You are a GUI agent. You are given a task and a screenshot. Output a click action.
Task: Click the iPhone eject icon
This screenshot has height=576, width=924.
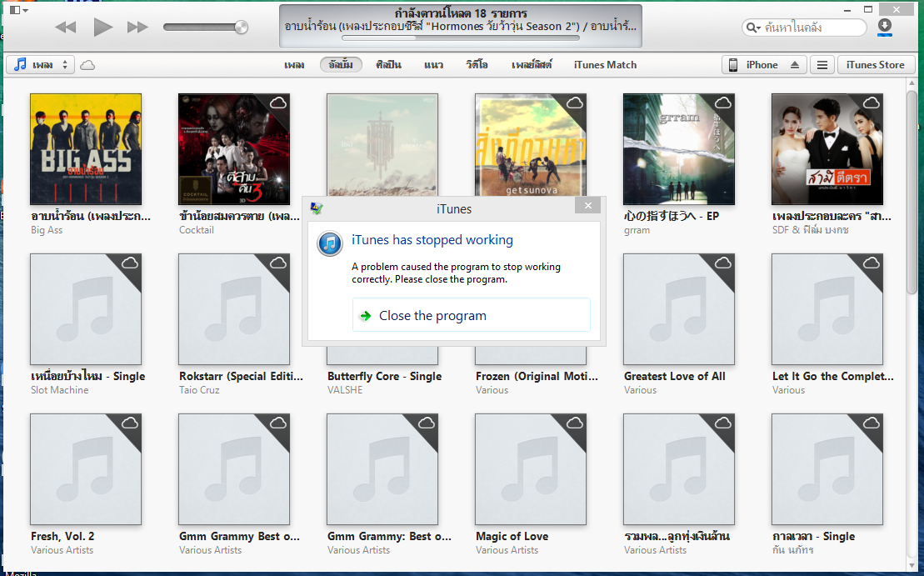pos(795,65)
